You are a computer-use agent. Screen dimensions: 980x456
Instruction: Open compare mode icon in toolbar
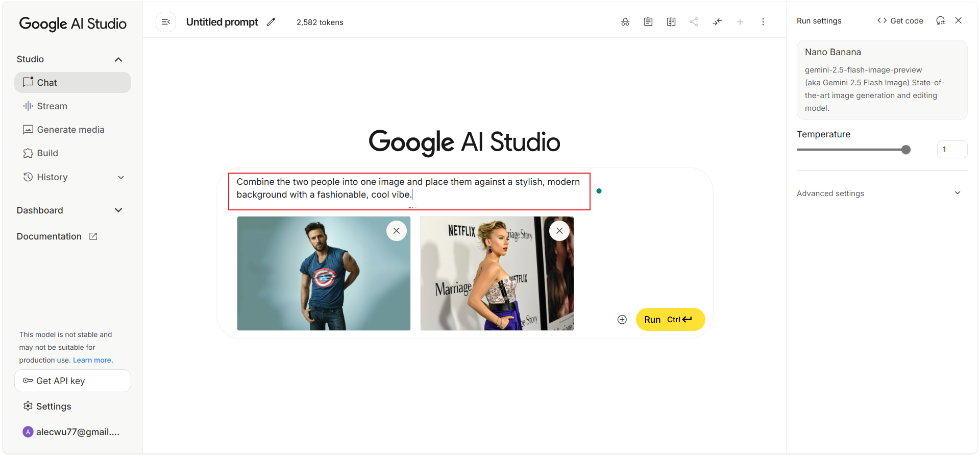point(671,22)
